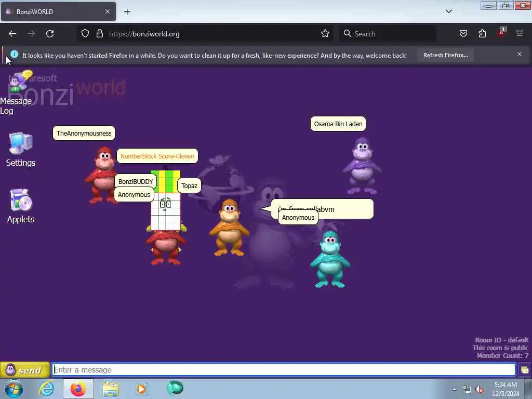Click the red extension icon with badge
The height and width of the screenshot is (399, 532).
[501, 33]
